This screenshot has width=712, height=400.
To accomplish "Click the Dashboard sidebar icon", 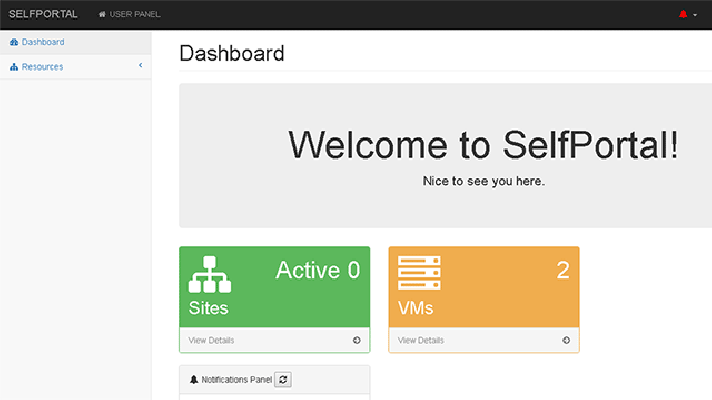I will 14,42.
